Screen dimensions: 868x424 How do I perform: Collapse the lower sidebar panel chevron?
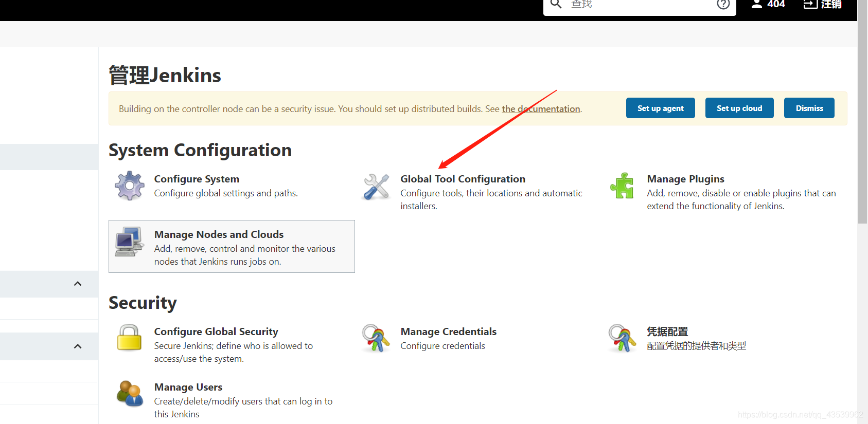tap(78, 346)
